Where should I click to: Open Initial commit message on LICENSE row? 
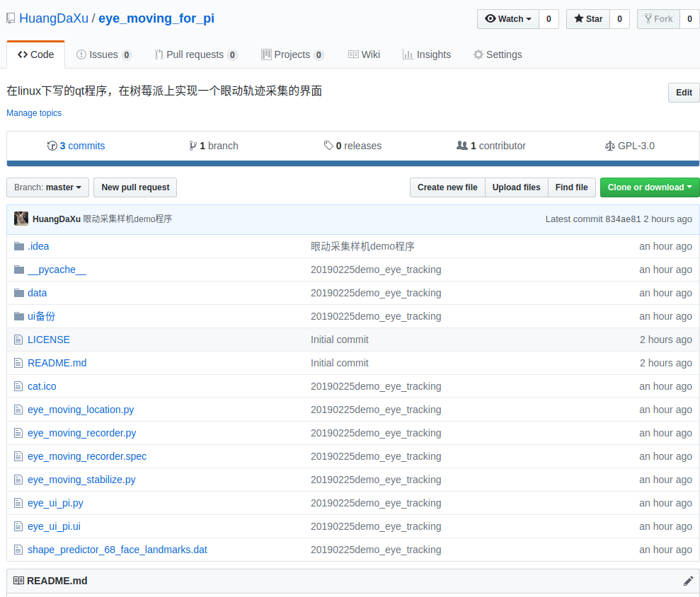point(340,340)
